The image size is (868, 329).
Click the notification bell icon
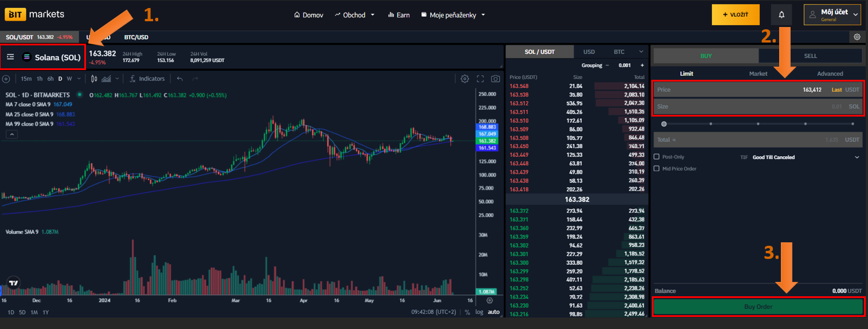point(781,15)
